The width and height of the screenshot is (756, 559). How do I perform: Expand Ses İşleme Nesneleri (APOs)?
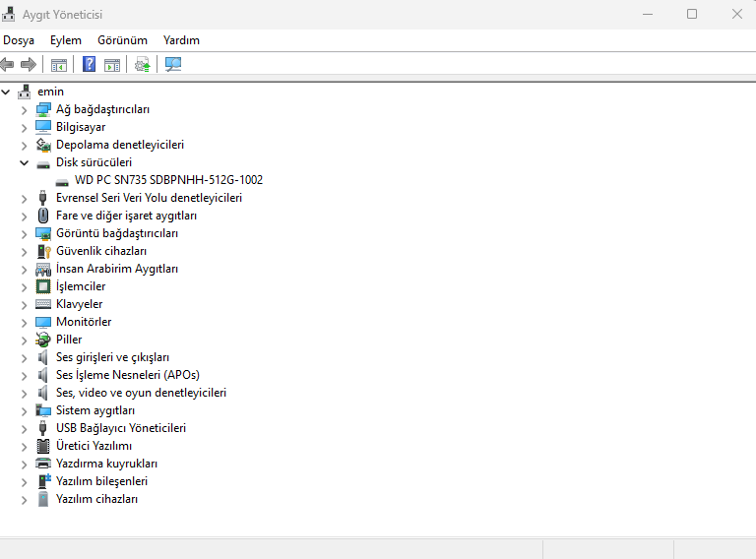(24, 376)
